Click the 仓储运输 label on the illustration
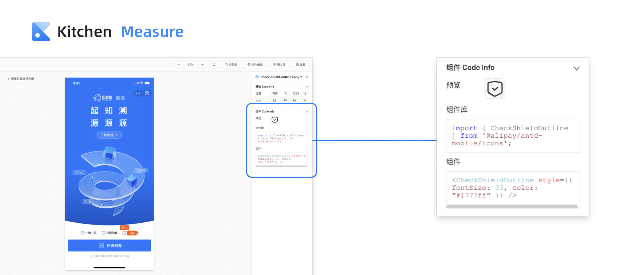 coord(141,170)
